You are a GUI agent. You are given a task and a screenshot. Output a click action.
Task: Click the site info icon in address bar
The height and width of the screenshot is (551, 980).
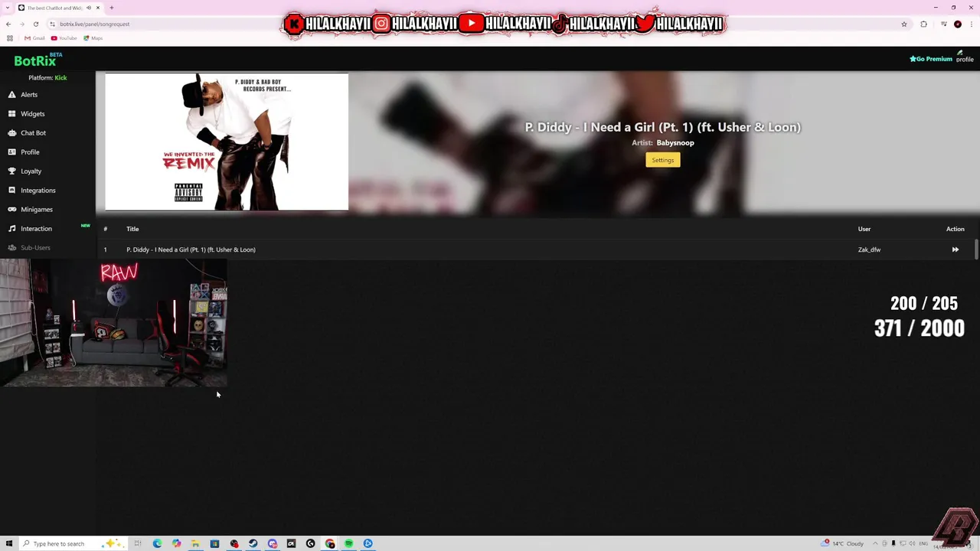[52, 24]
